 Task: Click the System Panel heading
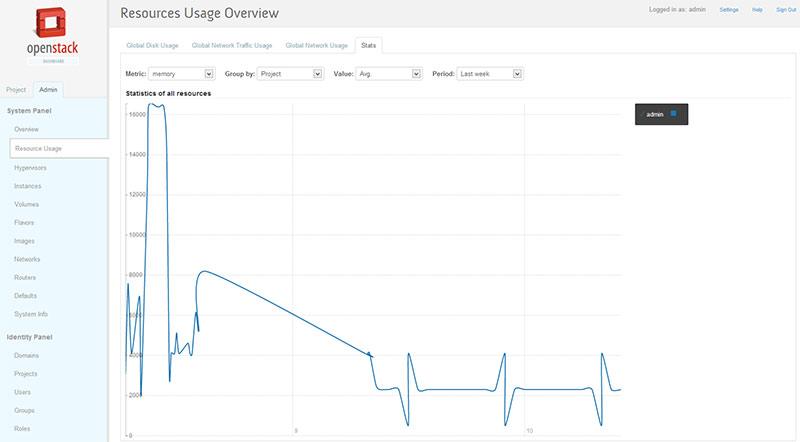pos(29,111)
